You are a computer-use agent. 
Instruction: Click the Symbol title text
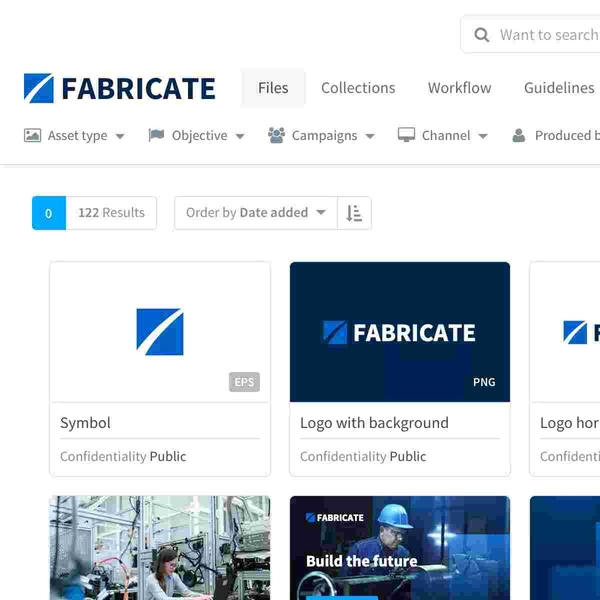tap(85, 423)
